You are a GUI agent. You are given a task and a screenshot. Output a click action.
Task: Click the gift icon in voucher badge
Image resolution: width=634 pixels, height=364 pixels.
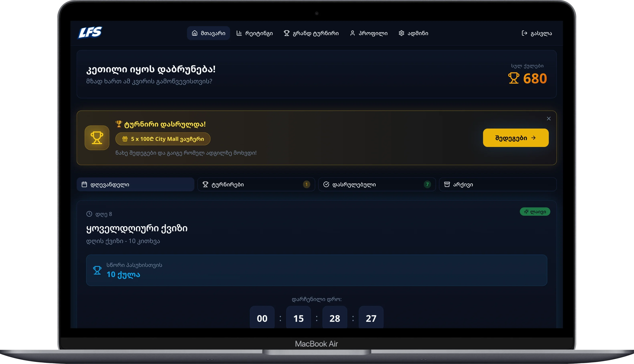125,139
